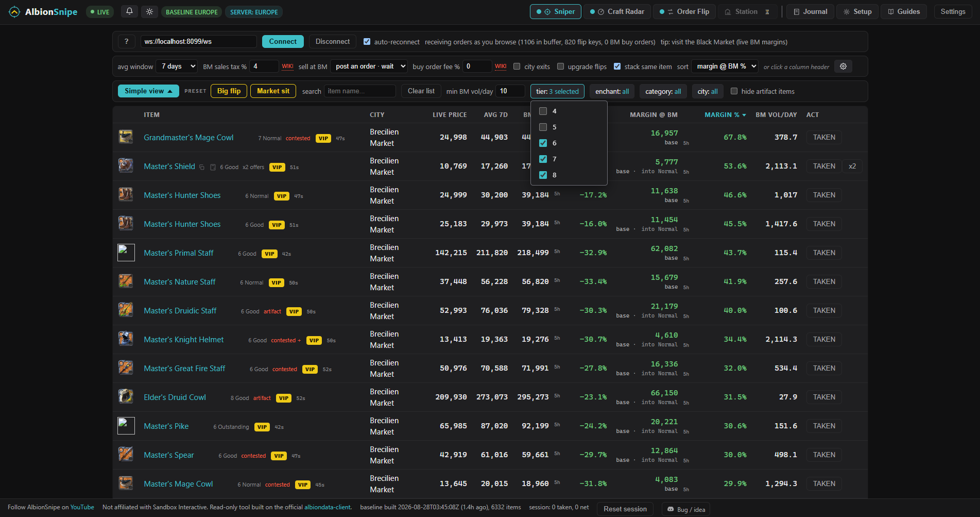
Task: Open Settings in the top bar
Action: [x=953, y=11]
